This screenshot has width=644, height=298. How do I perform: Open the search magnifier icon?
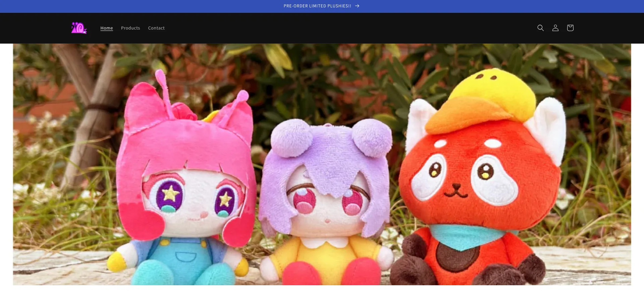pos(540,28)
